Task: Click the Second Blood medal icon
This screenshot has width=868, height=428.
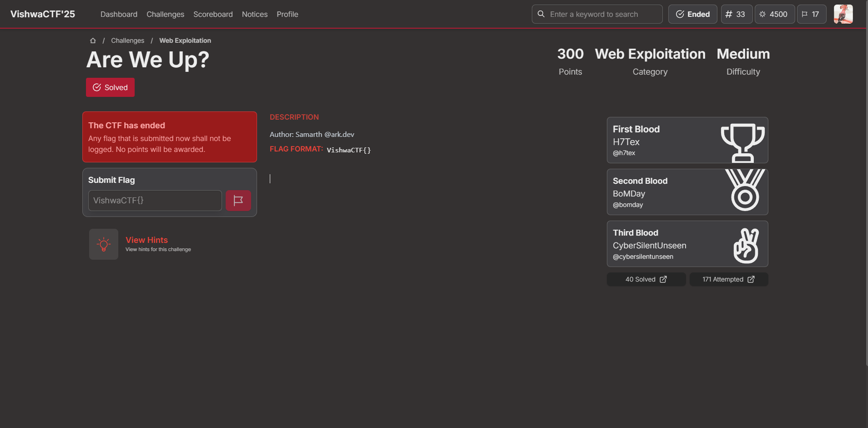Action: click(x=744, y=191)
